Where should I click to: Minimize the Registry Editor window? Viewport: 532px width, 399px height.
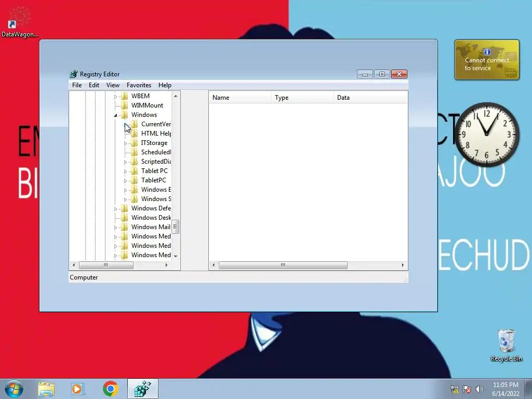365,74
